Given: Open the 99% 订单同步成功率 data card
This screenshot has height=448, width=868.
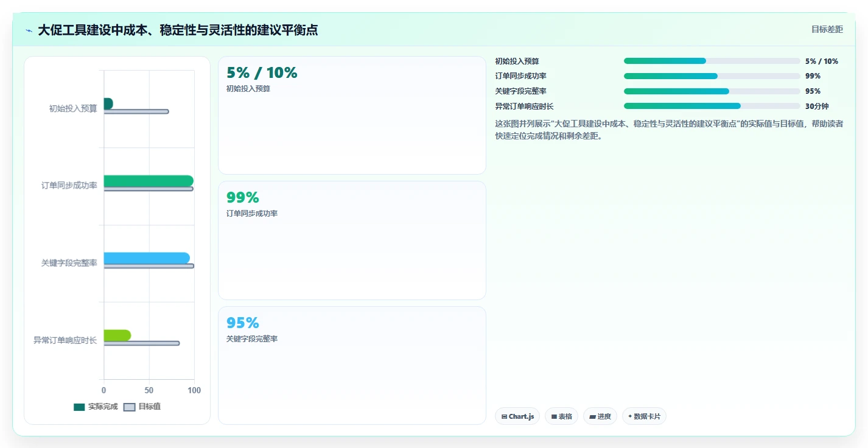Looking at the screenshot, I should (352, 240).
